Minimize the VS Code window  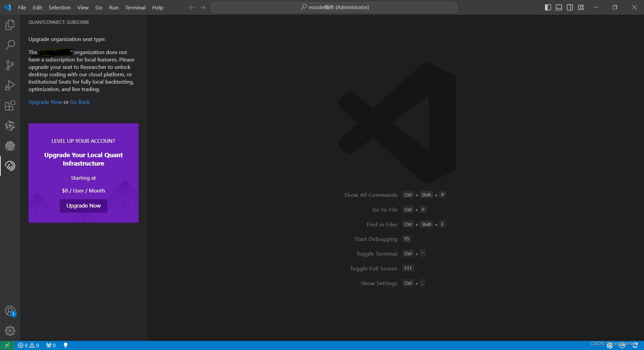coord(596,7)
